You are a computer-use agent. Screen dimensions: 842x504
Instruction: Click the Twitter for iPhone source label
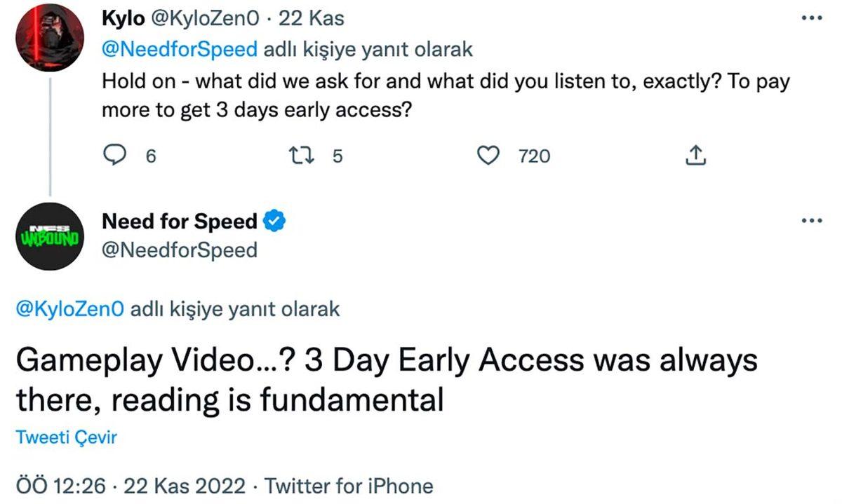349,486
